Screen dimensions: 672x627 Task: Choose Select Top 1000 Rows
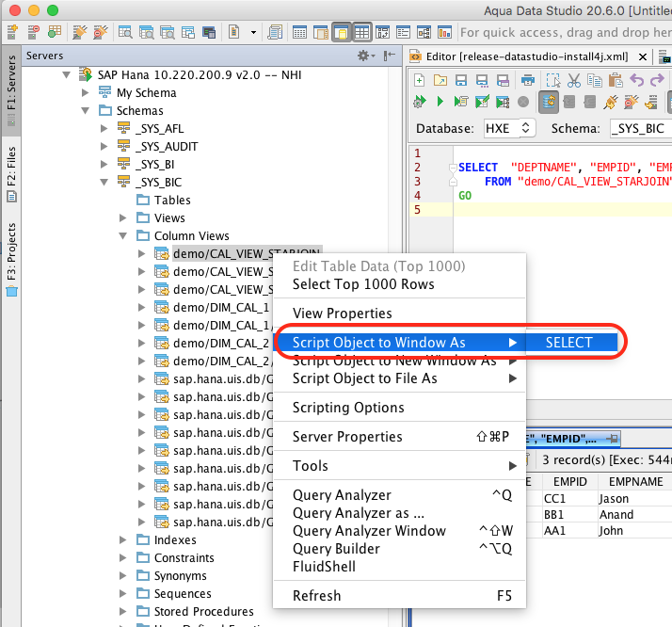tap(363, 284)
